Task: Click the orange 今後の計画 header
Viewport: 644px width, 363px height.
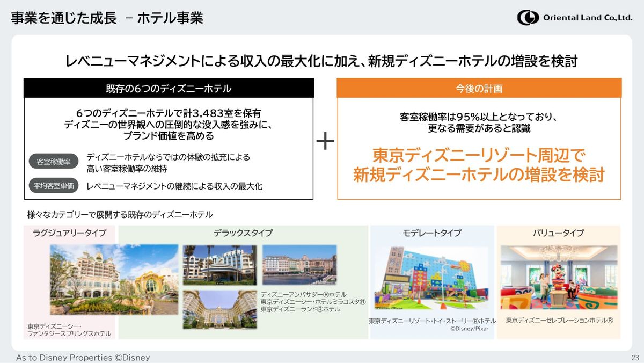Action: click(x=479, y=88)
